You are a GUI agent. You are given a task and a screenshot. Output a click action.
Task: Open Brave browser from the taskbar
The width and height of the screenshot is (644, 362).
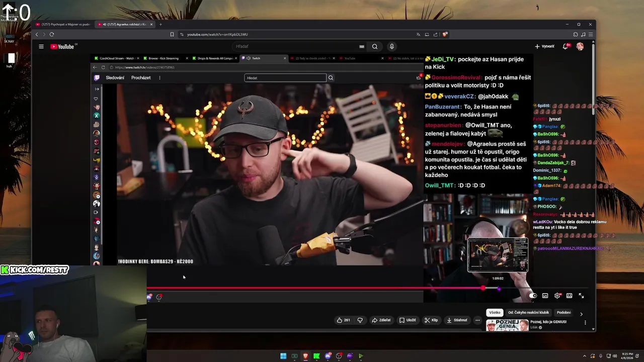click(x=305, y=356)
